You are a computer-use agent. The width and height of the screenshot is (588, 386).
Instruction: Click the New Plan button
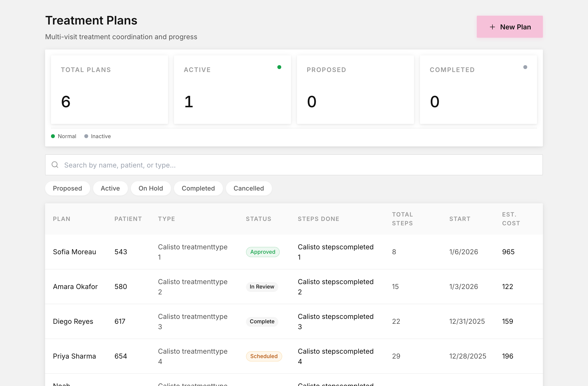pyautogui.click(x=509, y=27)
